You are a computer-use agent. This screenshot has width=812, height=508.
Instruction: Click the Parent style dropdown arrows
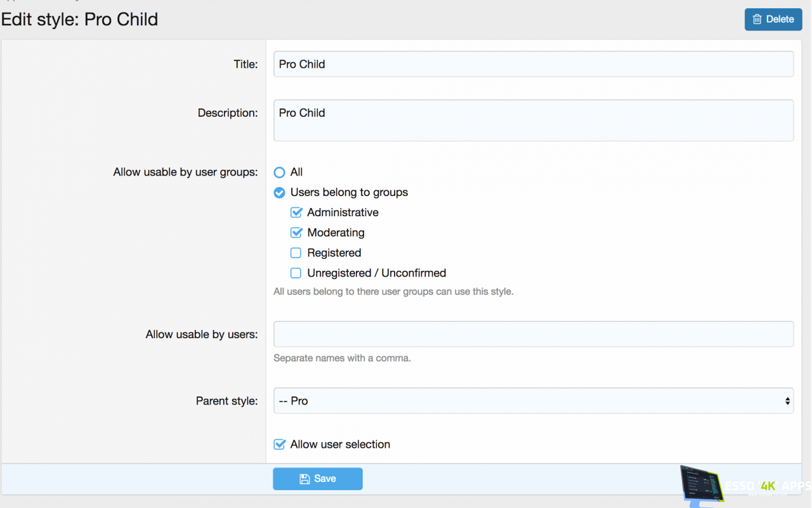tap(787, 401)
